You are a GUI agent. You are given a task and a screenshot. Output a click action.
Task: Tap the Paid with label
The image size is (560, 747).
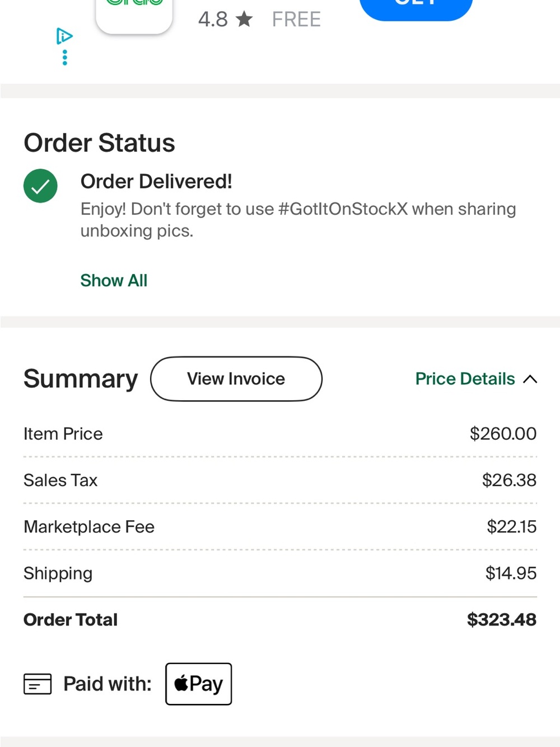108,684
